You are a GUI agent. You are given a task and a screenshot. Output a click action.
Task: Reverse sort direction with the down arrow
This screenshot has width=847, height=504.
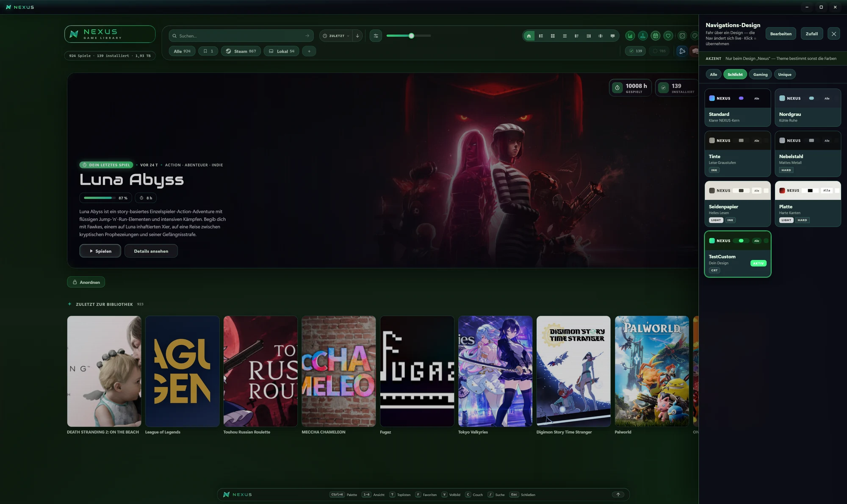357,36
